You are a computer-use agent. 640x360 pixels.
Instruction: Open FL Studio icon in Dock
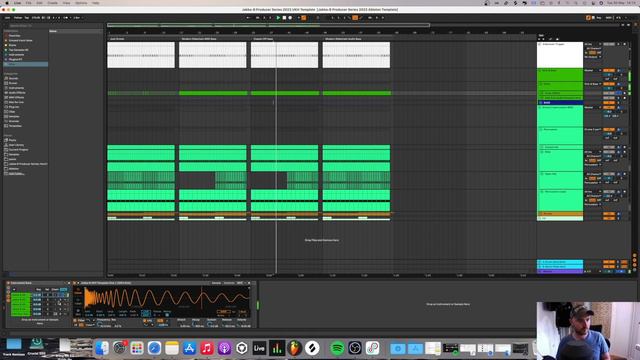294,348
